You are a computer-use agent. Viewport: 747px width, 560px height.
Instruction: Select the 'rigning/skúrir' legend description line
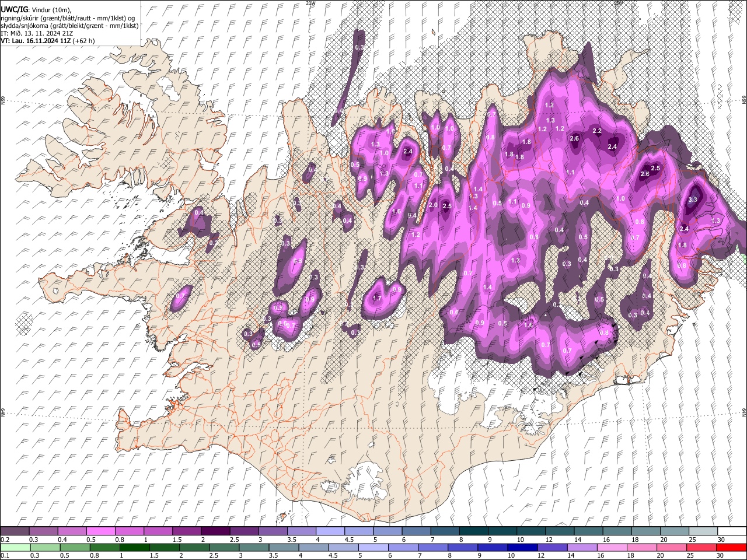pyautogui.click(x=68, y=18)
